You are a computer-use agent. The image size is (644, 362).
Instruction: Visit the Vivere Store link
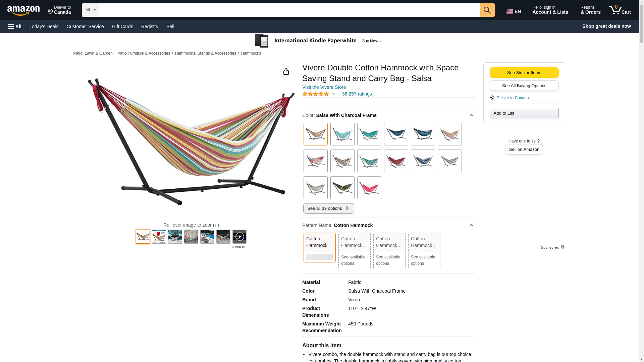[x=324, y=87]
